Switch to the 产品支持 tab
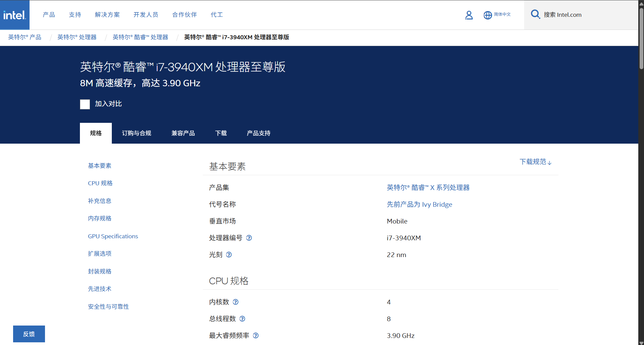The height and width of the screenshot is (345, 644). coord(259,133)
